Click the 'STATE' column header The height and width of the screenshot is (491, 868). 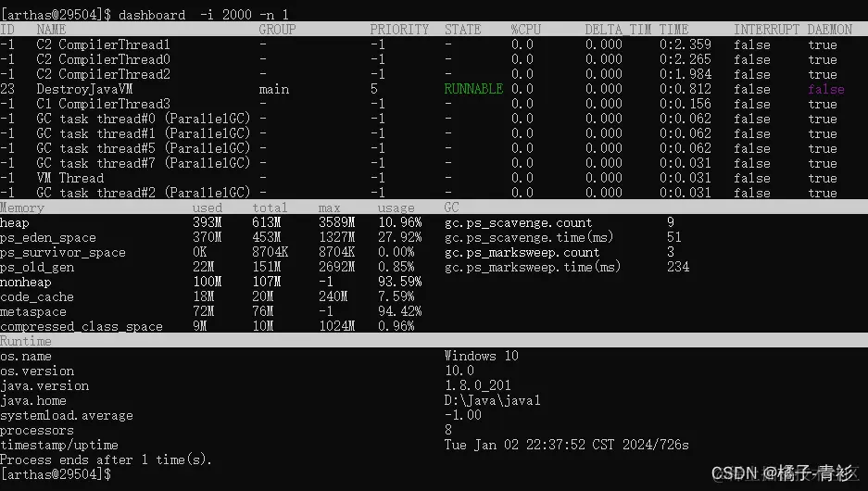pos(463,30)
